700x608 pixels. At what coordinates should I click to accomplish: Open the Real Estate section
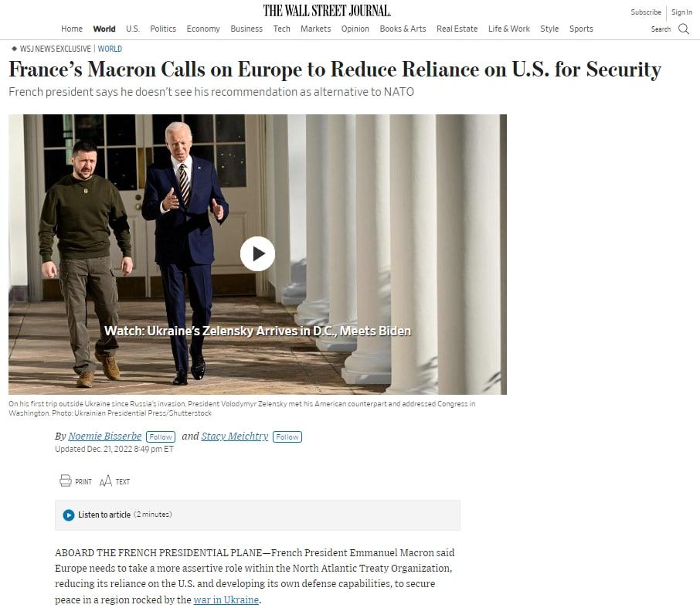tap(457, 29)
